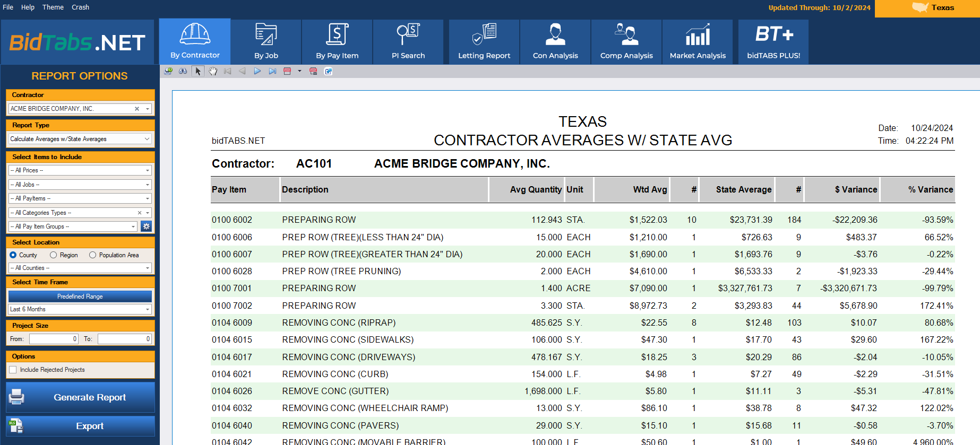Click pay item 0100 6002
This screenshot has height=445, width=980.
click(x=232, y=220)
